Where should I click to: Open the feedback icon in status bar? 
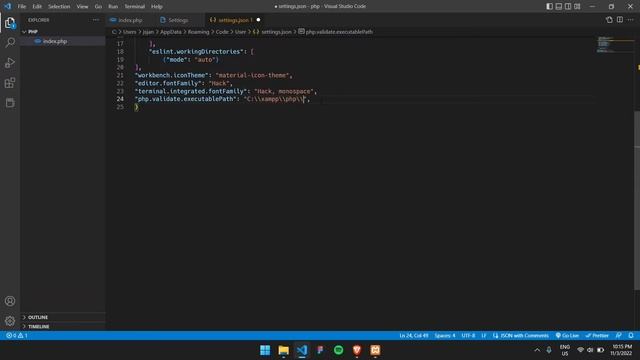click(619, 336)
